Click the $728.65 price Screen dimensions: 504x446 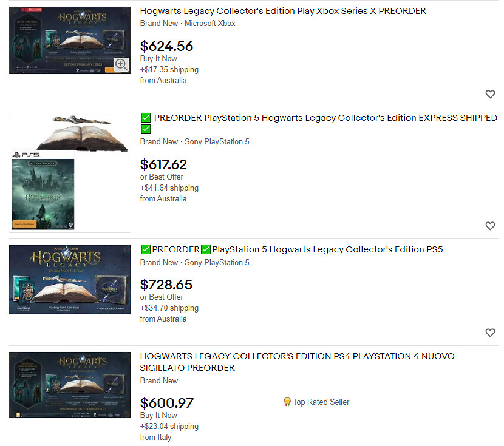[166, 285]
